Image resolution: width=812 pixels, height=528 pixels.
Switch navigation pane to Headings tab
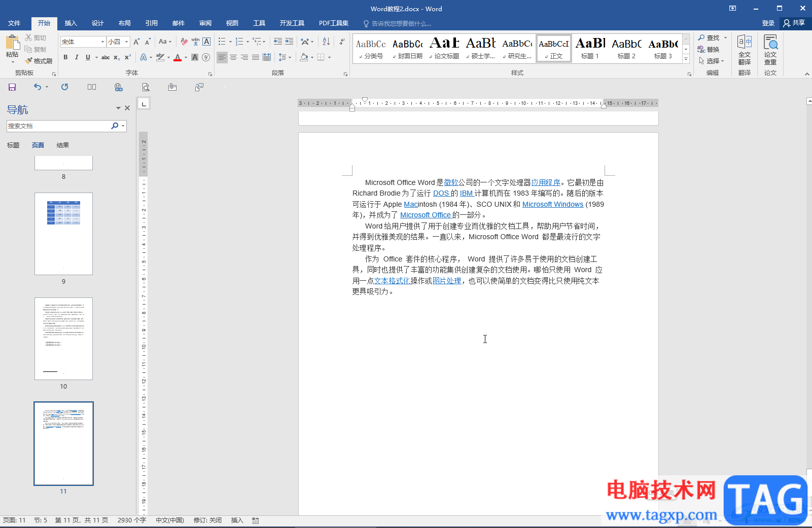click(x=13, y=145)
